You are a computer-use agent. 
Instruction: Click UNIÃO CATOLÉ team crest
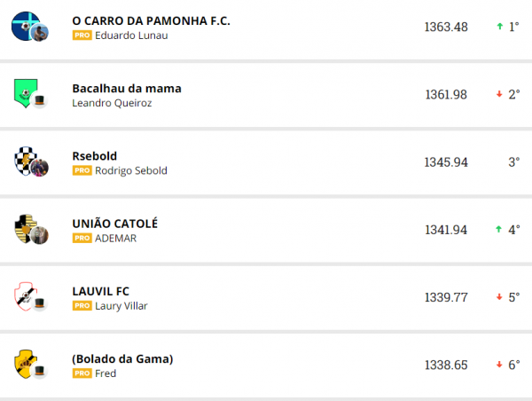(x=25, y=229)
